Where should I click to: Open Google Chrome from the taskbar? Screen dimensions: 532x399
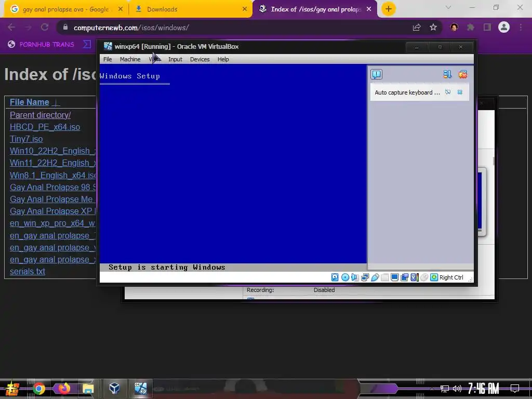[x=38, y=389]
